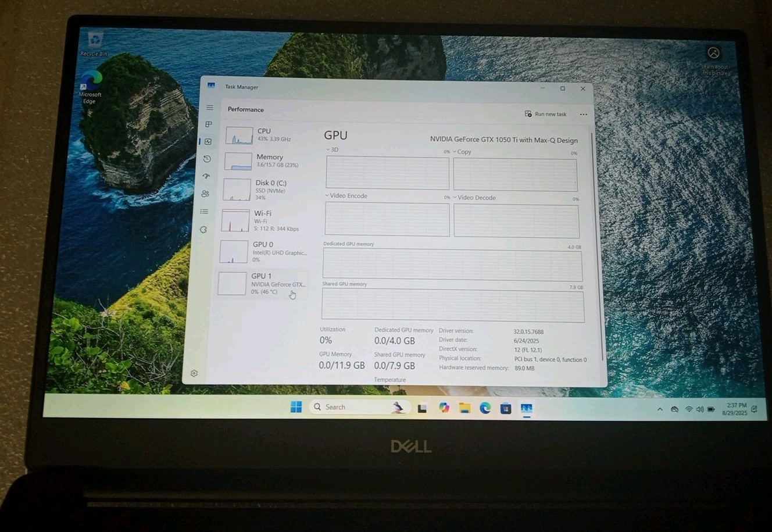The width and height of the screenshot is (772, 532).
Task: Open the Copy engine graph dropdown
Action: 462,152
